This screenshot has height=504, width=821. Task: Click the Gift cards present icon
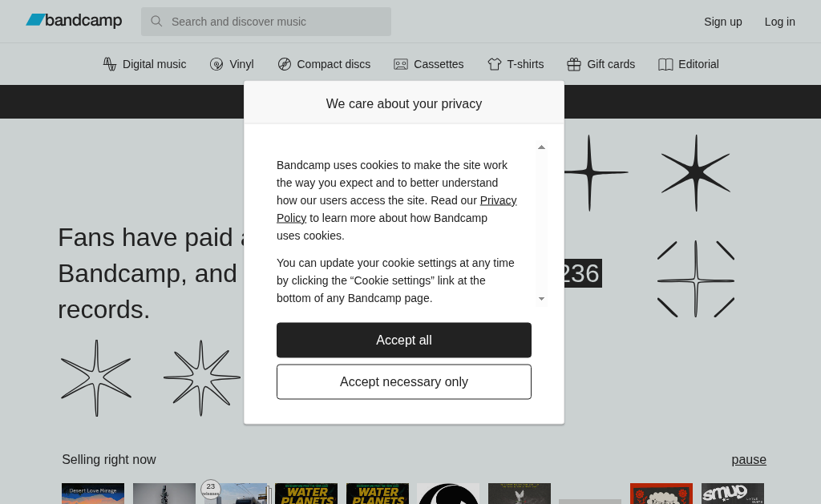click(574, 64)
